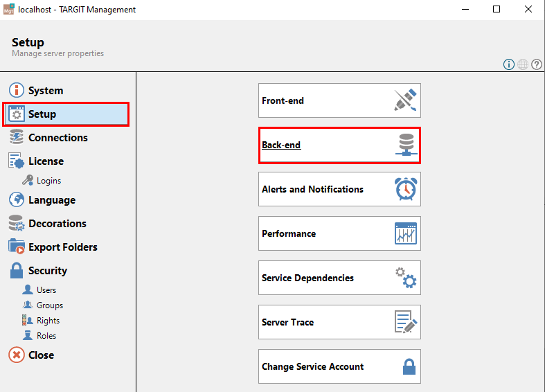Open the Back-end setup link
The width and height of the screenshot is (545, 392).
339,145
